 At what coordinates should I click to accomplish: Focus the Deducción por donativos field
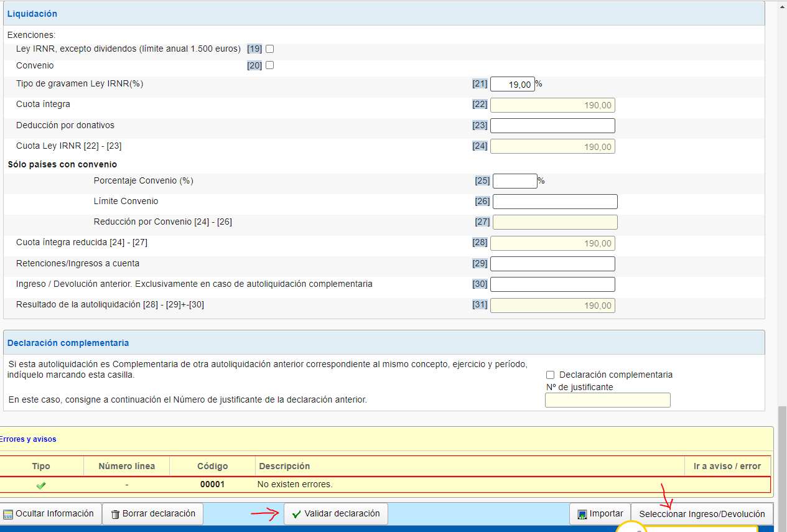[x=552, y=126]
